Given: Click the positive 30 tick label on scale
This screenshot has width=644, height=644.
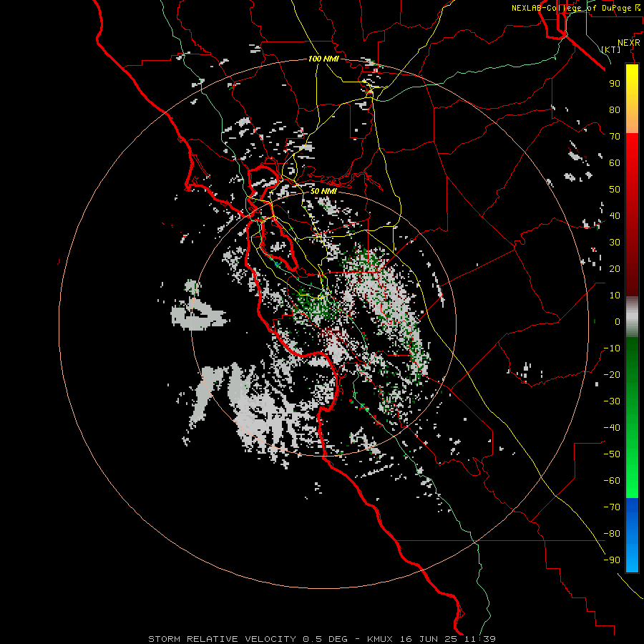Looking at the screenshot, I should [x=615, y=243].
